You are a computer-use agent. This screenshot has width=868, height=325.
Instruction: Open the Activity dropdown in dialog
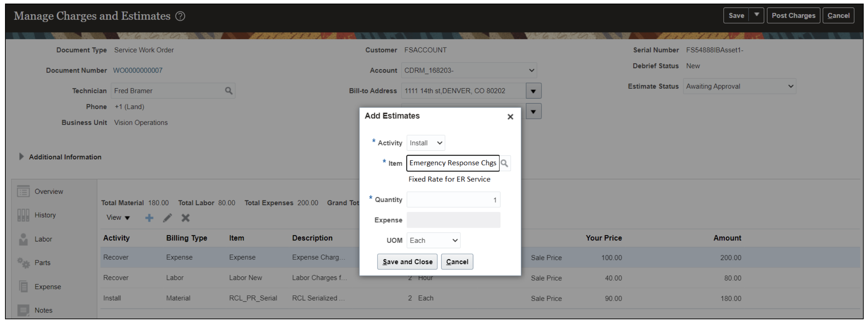(426, 143)
